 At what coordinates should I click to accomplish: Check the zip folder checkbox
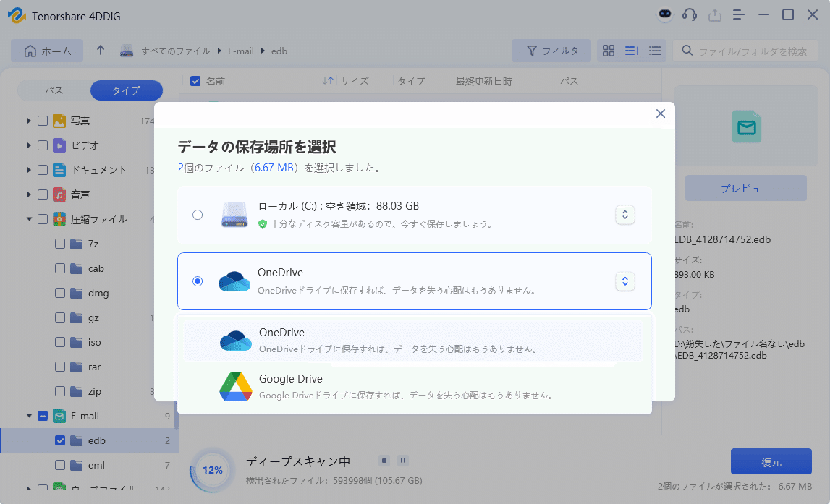pyautogui.click(x=60, y=391)
